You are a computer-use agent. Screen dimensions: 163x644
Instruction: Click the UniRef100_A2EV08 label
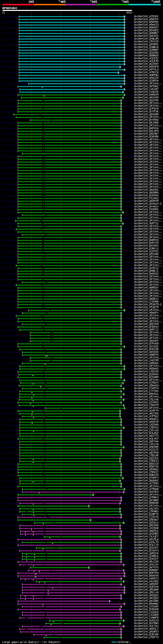(x=146, y=587)
